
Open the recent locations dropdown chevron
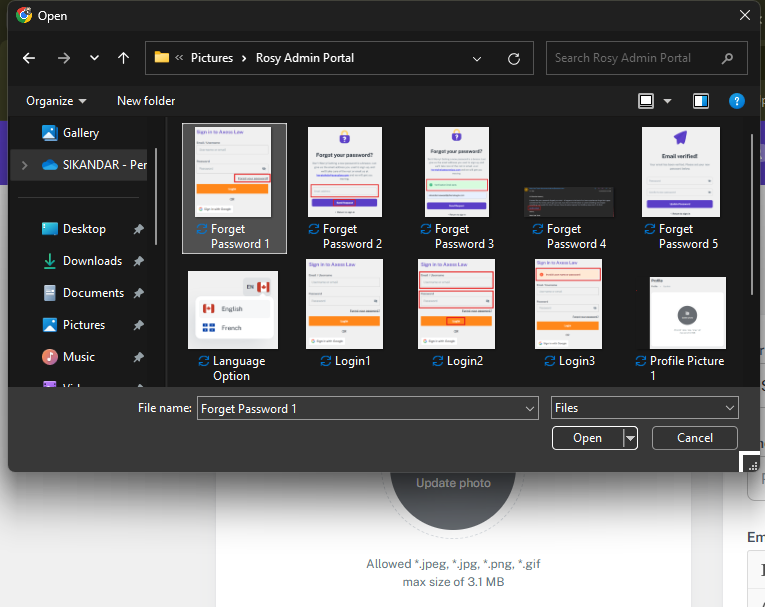pos(94,58)
